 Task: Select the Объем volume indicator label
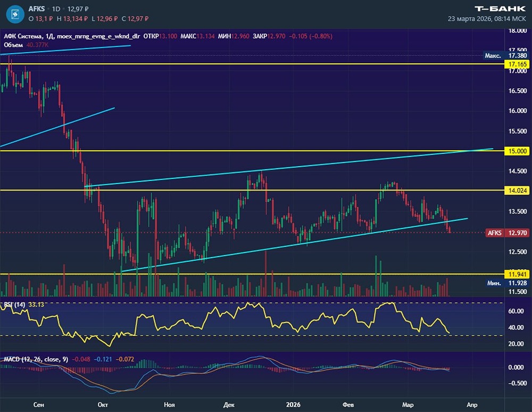pos(13,45)
